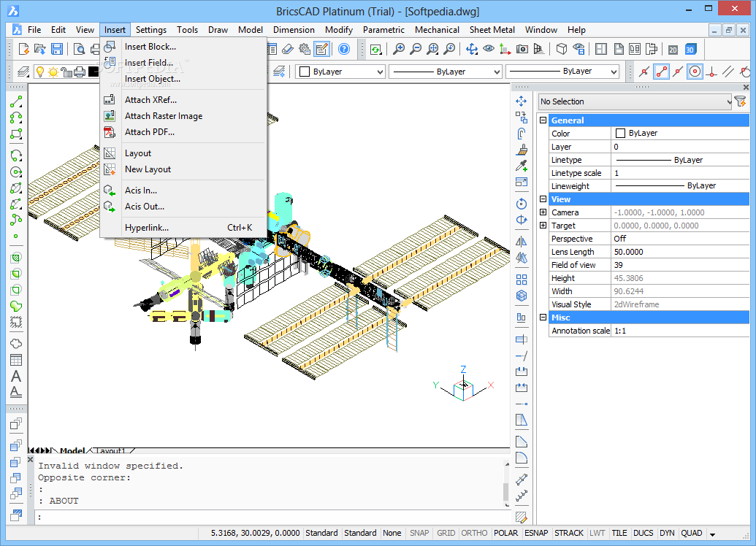Screen dimensions: 756x546
Task: Toggle QUAD in the status bar
Action: pos(692,533)
